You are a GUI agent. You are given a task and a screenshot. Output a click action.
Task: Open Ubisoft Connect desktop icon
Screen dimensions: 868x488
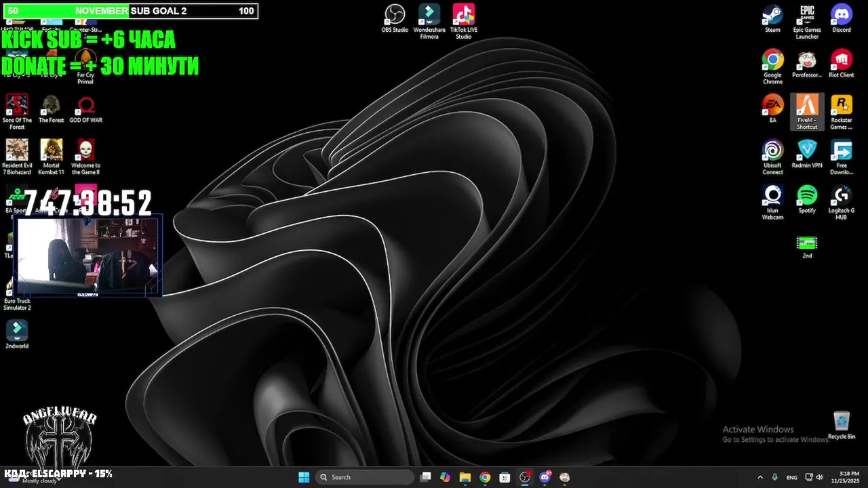(772, 157)
